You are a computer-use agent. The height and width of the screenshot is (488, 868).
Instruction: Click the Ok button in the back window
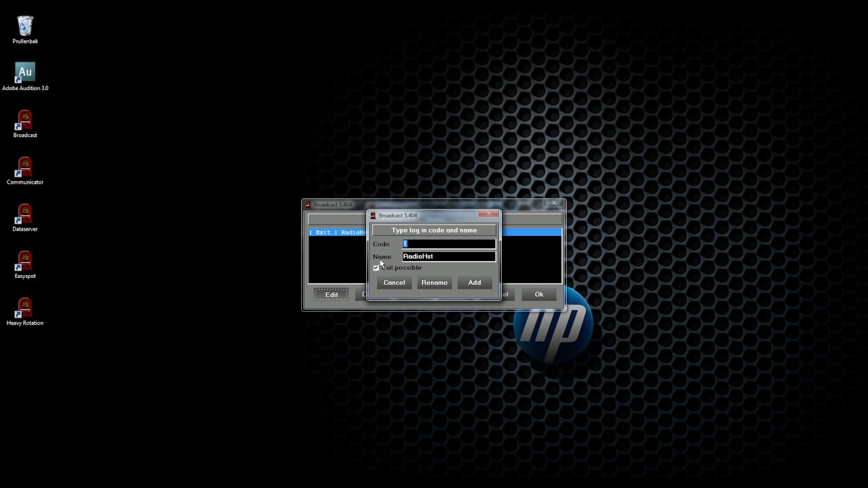pyautogui.click(x=539, y=294)
